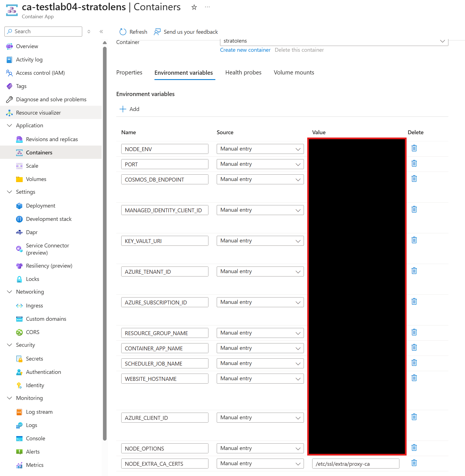
Task: Open CORS settings
Action: (x=32, y=332)
